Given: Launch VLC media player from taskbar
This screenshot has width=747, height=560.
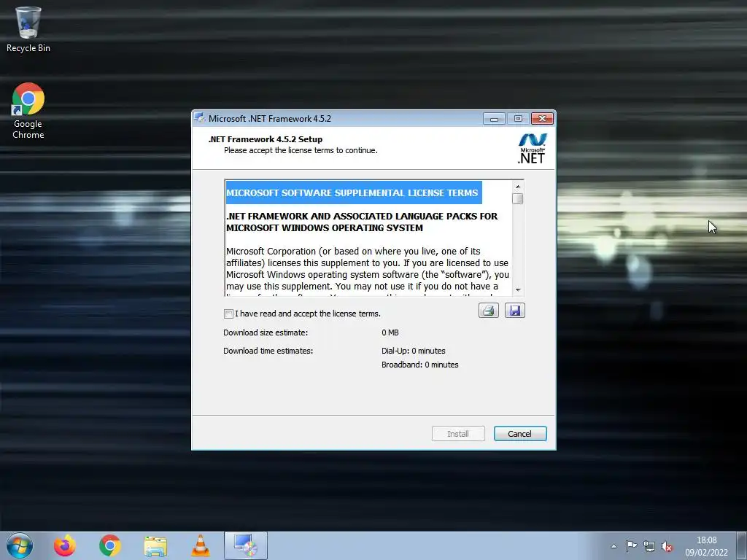Looking at the screenshot, I should 201,545.
